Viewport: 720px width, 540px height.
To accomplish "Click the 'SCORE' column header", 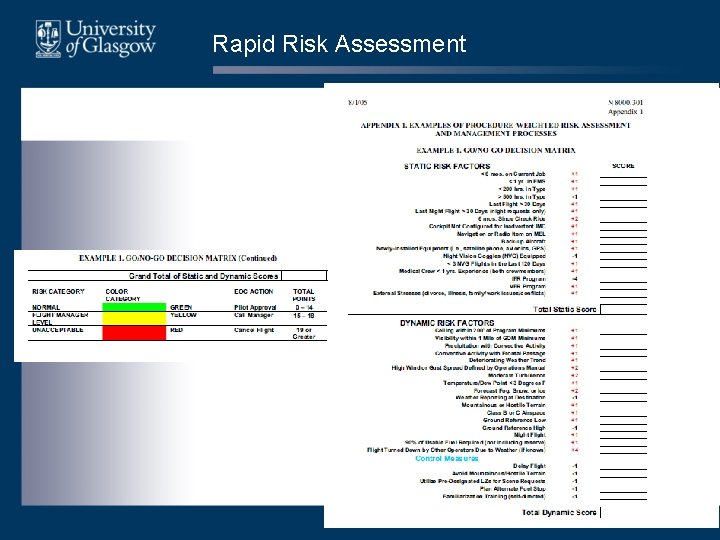I will tap(623, 166).
